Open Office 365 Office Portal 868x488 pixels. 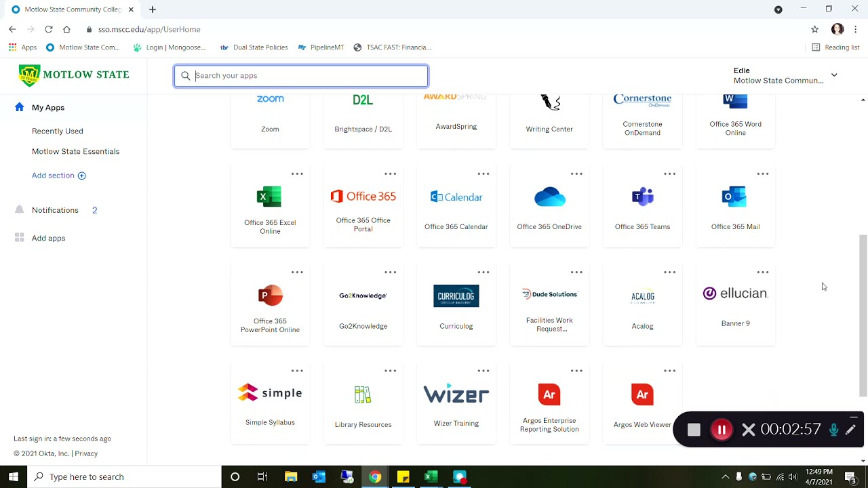coord(363,207)
